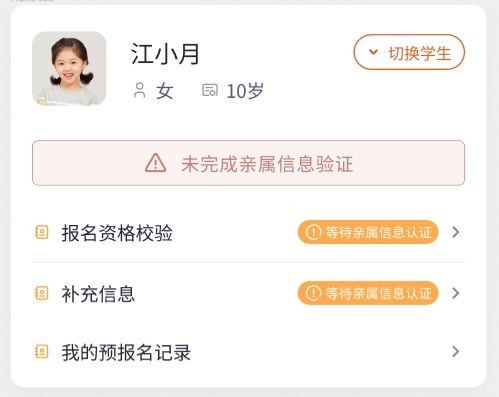Expand 补充信息 via its right chevron
499x397 pixels.
[456, 293]
